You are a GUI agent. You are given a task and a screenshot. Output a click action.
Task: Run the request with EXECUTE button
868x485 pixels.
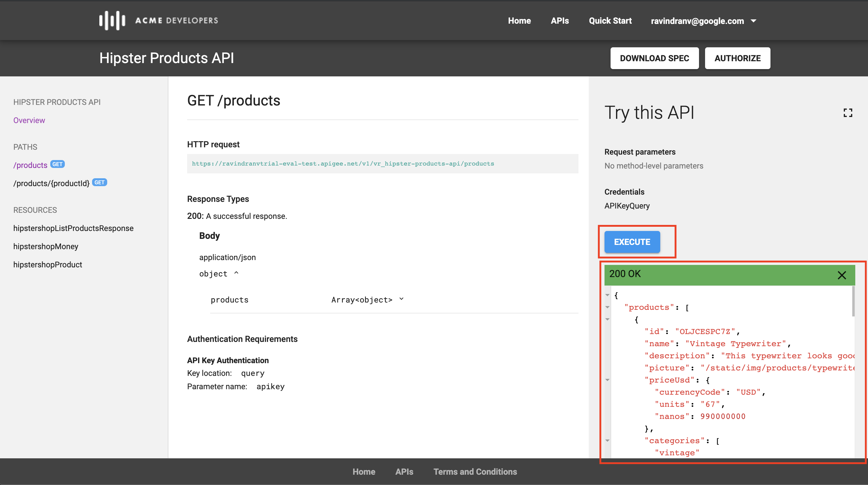coord(632,242)
